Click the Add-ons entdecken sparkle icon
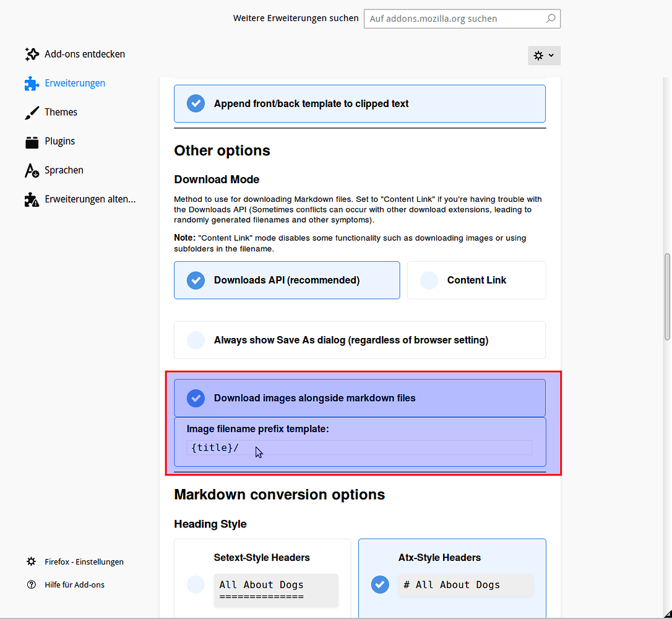 pos(32,54)
